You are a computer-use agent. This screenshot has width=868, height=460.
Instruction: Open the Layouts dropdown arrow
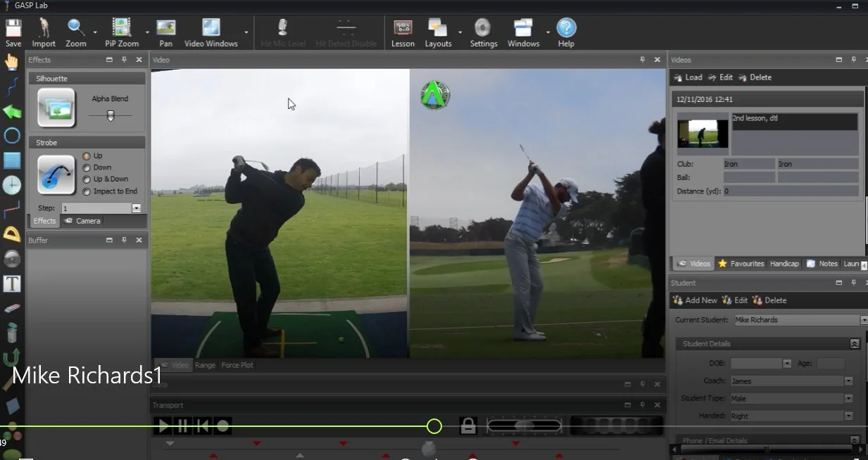pos(460,32)
